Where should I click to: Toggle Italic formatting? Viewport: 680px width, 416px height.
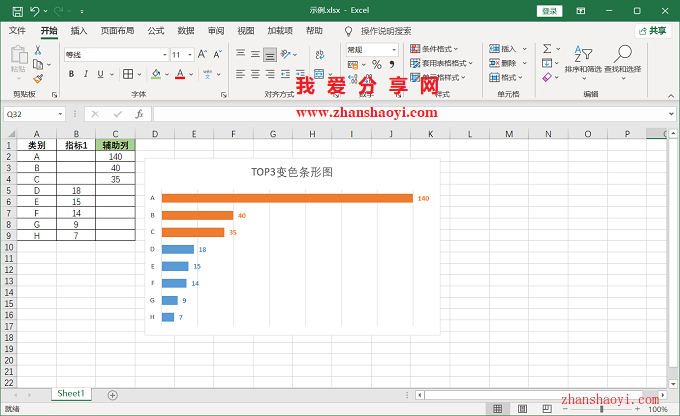point(86,74)
